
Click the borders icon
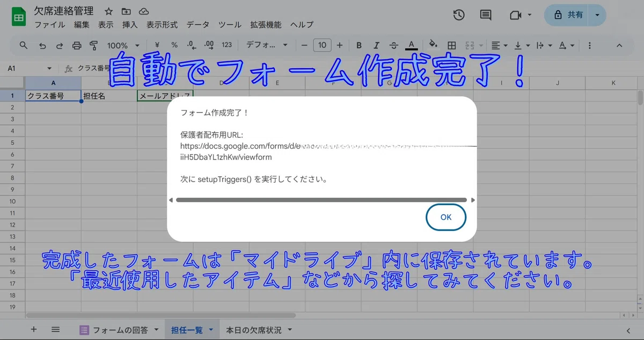[452, 45]
